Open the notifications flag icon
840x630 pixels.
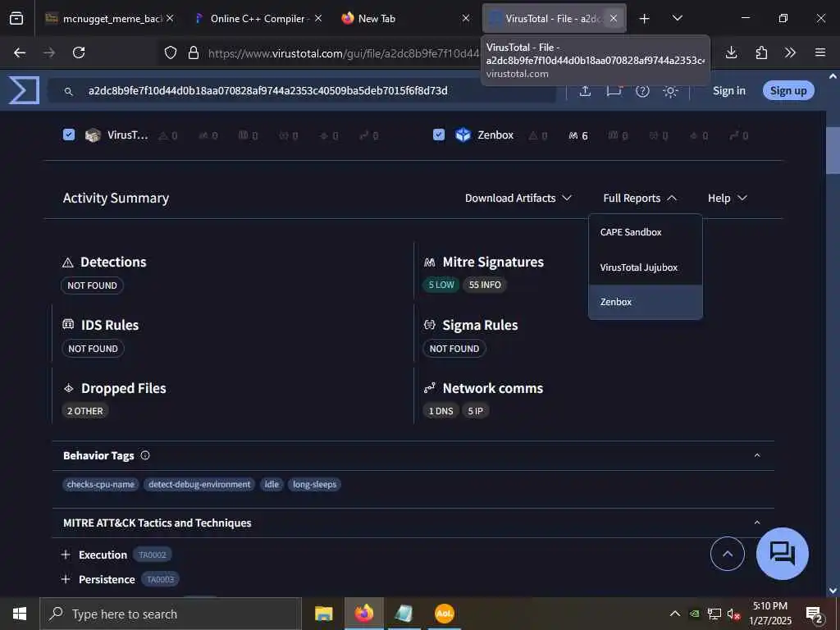pyautogui.click(x=614, y=90)
